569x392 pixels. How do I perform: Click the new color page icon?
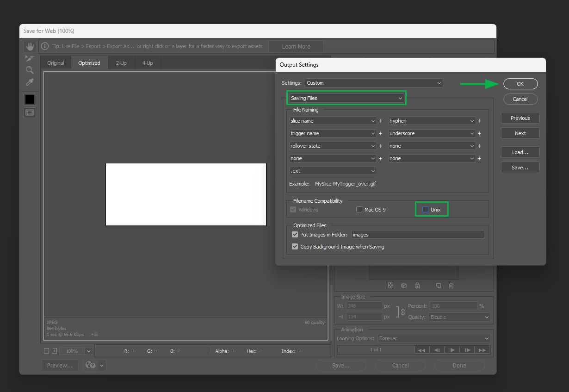pyautogui.click(x=439, y=286)
